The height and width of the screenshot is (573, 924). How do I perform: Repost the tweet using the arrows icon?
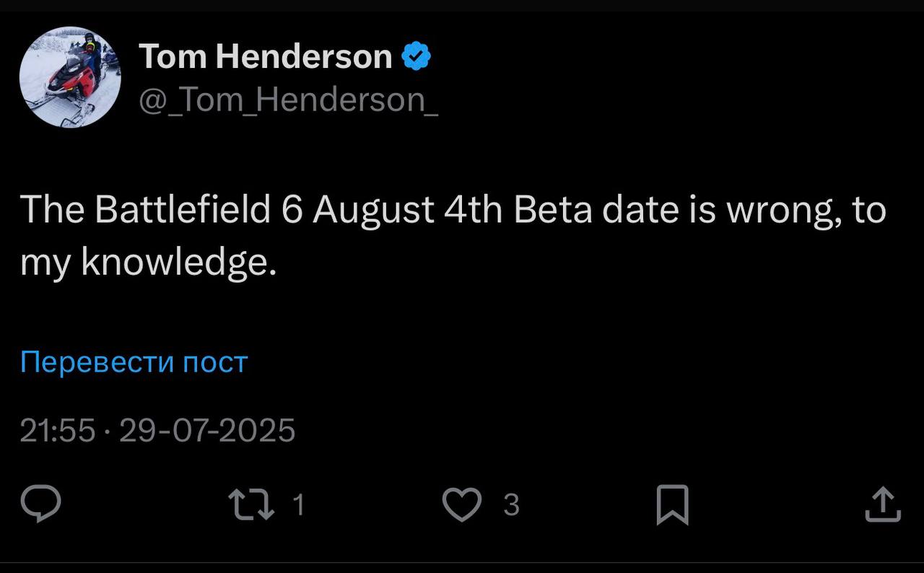251,504
